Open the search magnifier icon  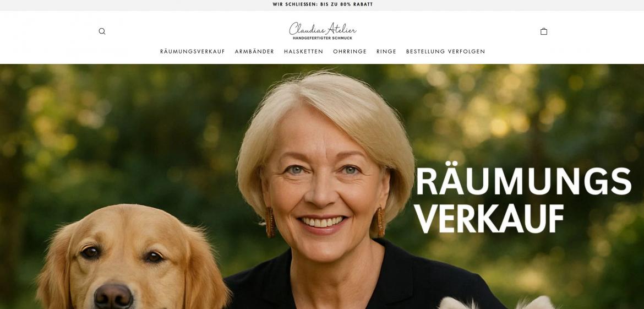point(102,31)
